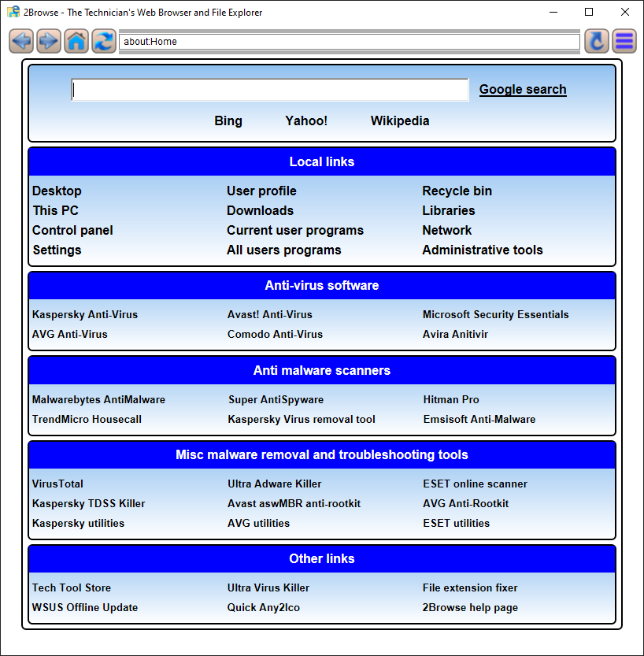Click the Malwarebytes AntiMalware link
The image size is (644, 656).
(x=98, y=400)
